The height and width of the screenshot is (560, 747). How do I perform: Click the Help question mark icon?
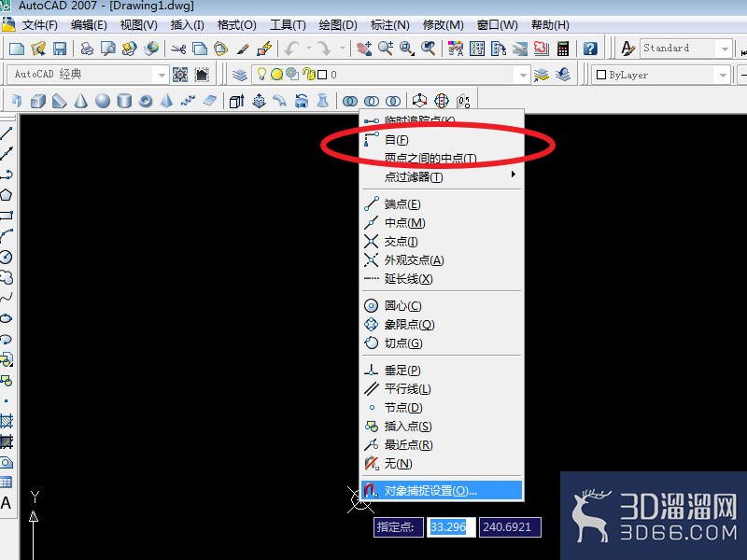click(590, 49)
